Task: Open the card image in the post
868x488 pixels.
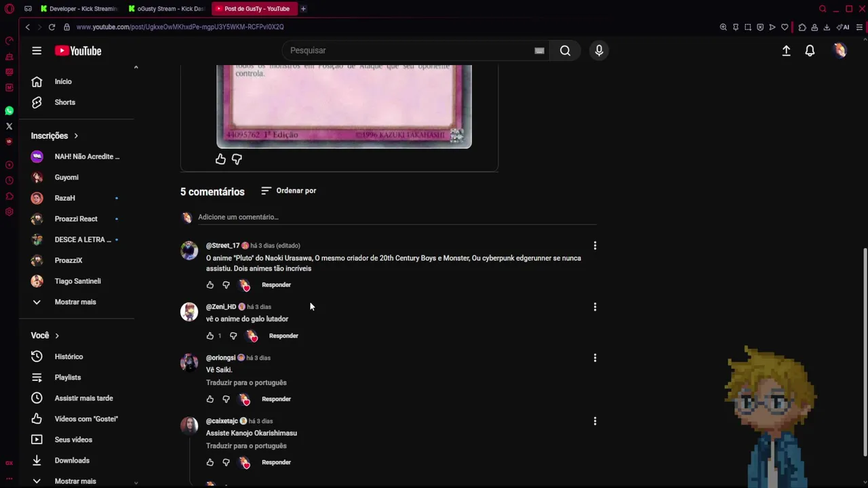Action: (x=344, y=106)
